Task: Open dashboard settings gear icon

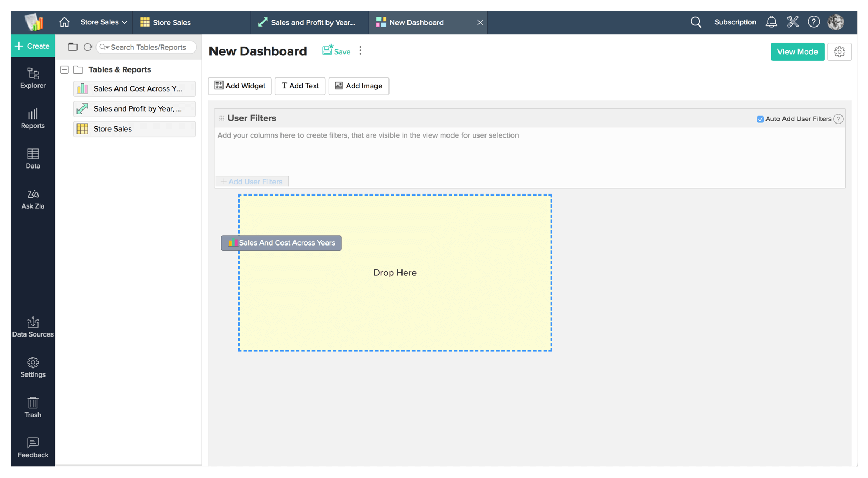Action: [x=839, y=52]
